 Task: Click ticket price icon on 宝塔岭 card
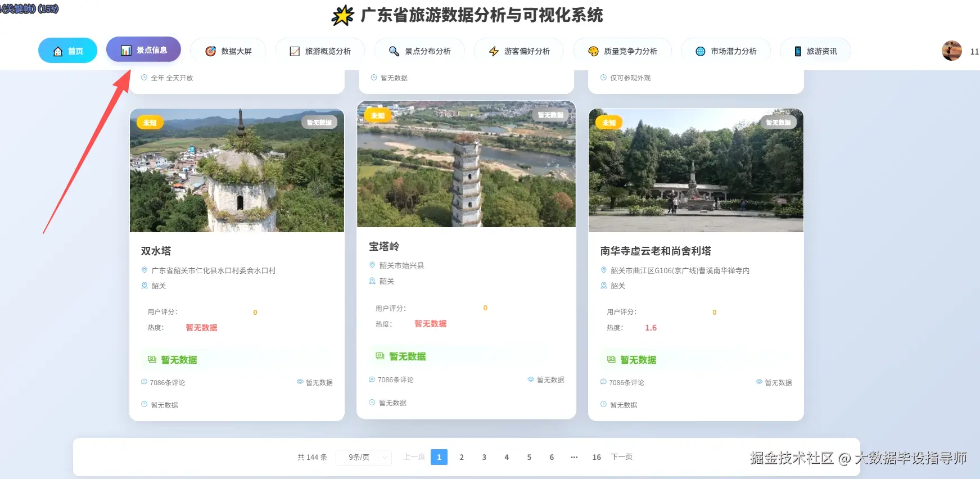380,356
